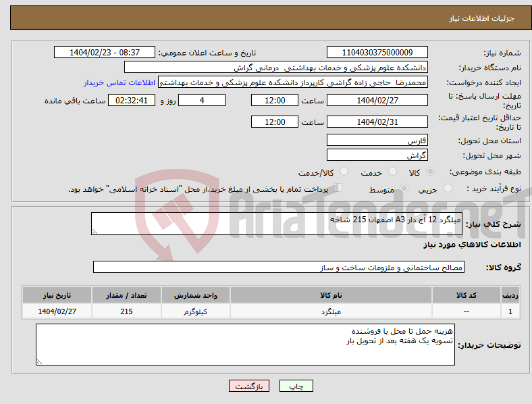The width and height of the screenshot is (532, 404).
Task: Click the dash cell under کد کالا
Action: [x=467, y=311]
